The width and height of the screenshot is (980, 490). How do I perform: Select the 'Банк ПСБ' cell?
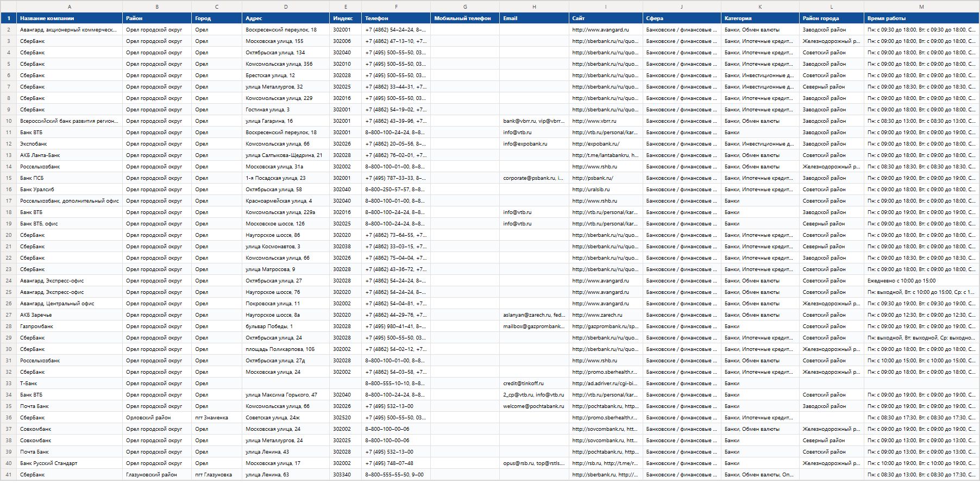pos(70,178)
